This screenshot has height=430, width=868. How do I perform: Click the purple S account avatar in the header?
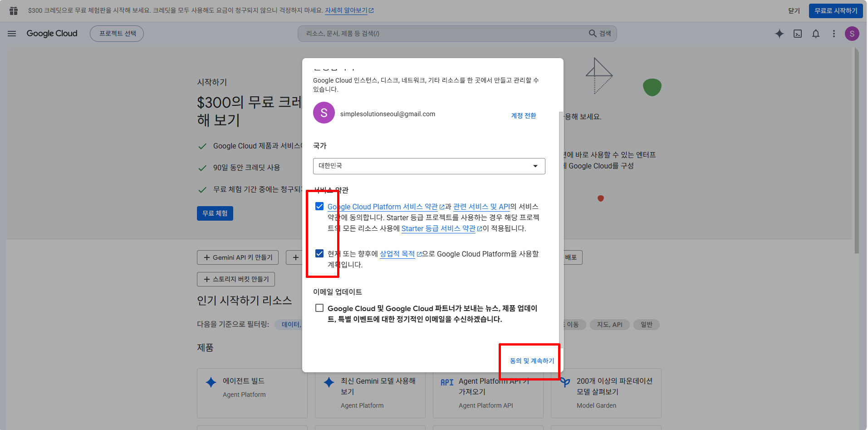pos(852,34)
